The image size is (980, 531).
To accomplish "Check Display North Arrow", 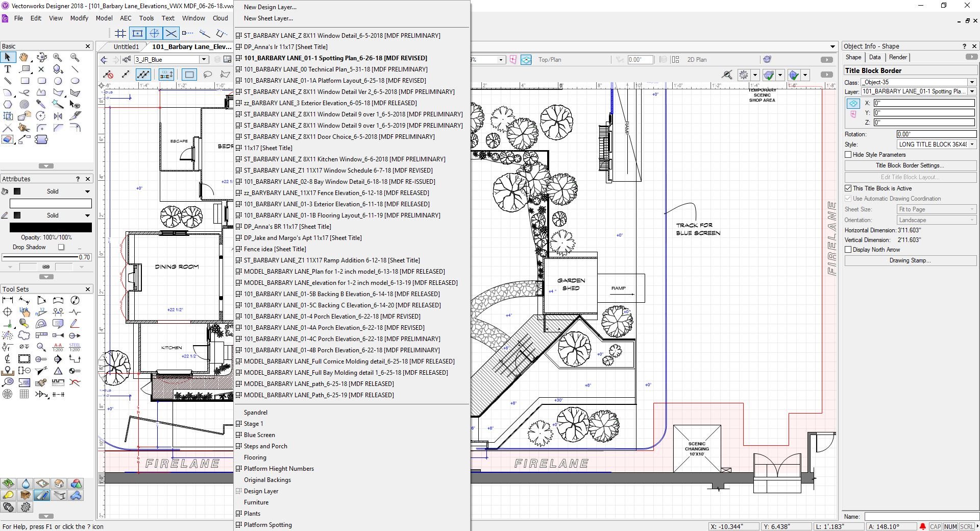I will [x=848, y=249].
